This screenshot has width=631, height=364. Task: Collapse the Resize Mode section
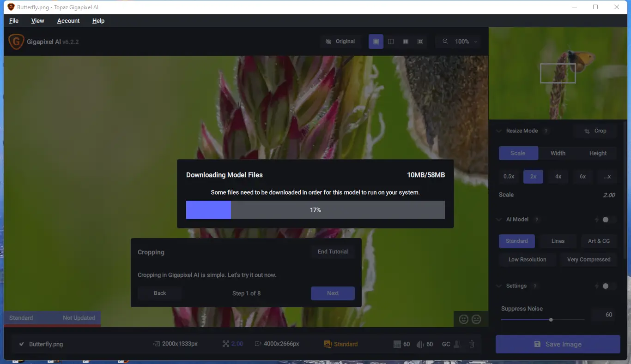click(x=499, y=131)
